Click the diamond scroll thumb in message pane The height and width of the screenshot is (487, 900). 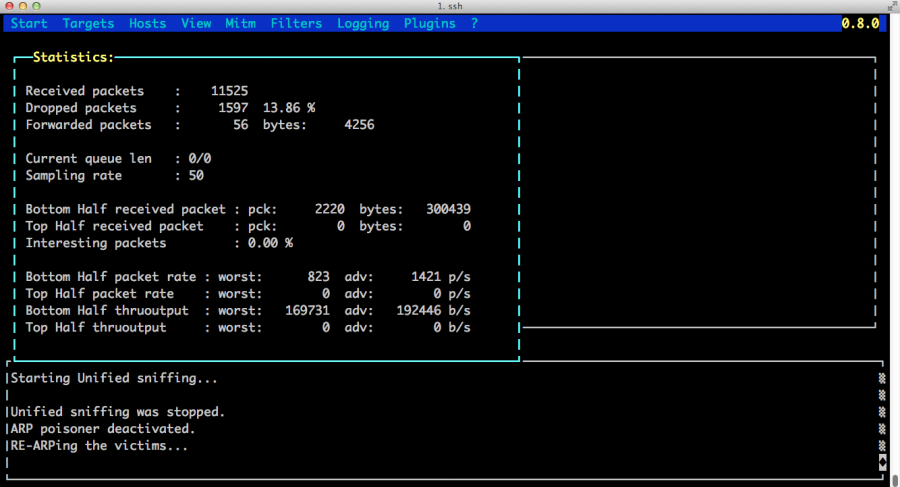pos(882,461)
